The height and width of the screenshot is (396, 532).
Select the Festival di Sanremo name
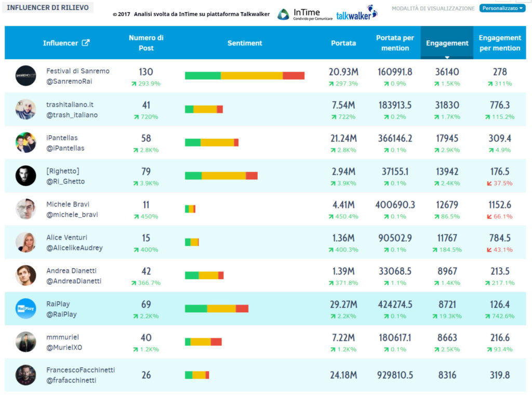click(78, 71)
